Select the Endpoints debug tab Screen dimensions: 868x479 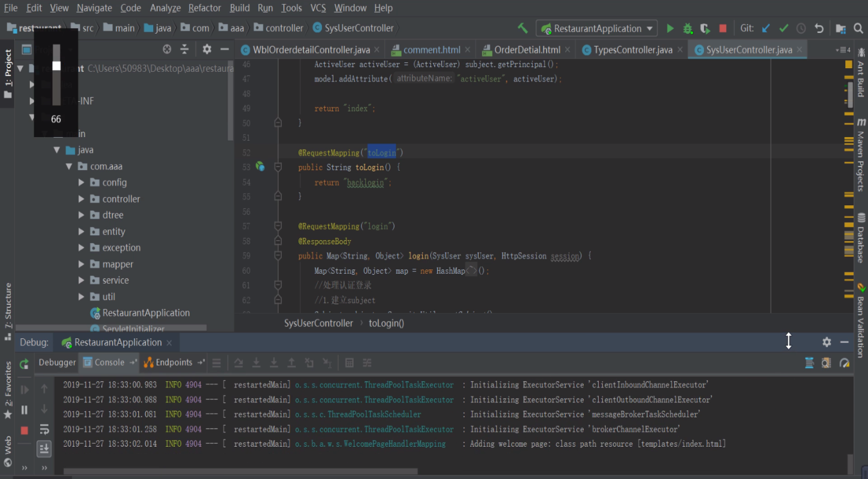click(174, 362)
